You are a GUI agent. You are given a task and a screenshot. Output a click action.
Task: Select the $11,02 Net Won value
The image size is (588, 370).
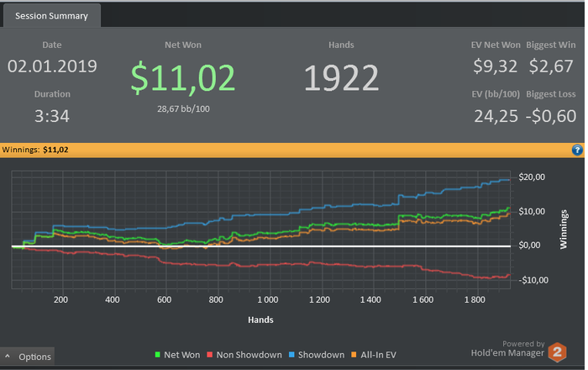coord(183,77)
